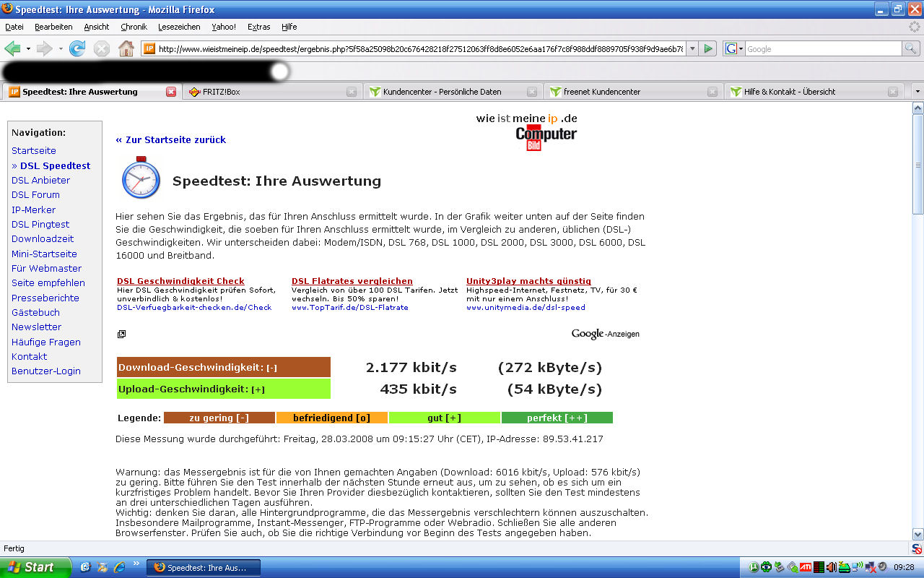Open the DSL Pingtest navigation link

click(40, 224)
